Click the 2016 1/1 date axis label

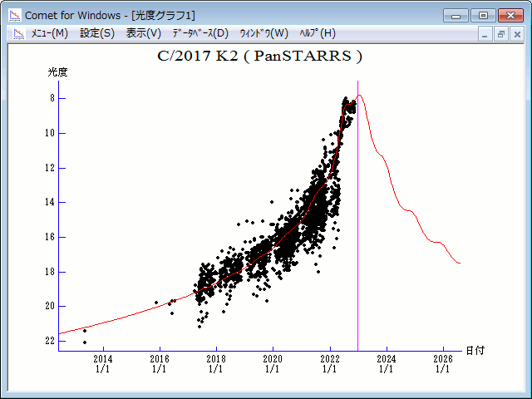coord(160,363)
